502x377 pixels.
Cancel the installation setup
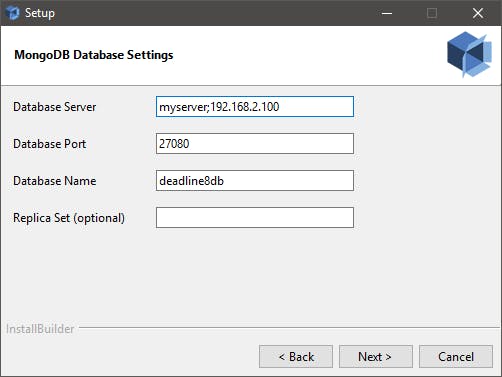pyautogui.click(x=456, y=357)
